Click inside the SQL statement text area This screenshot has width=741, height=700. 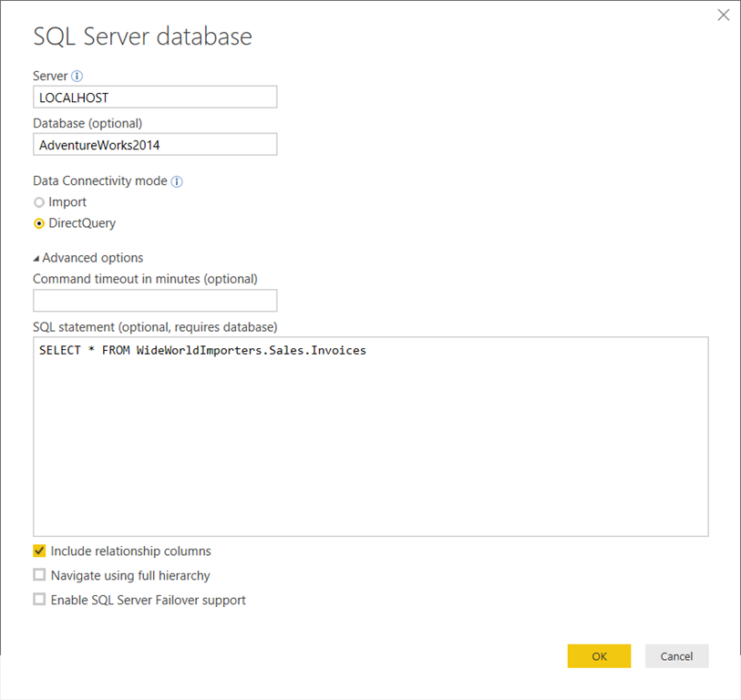(x=370, y=437)
